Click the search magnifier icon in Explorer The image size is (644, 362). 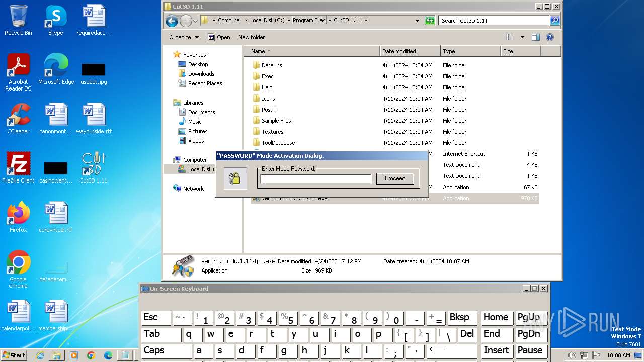pos(555,21)
